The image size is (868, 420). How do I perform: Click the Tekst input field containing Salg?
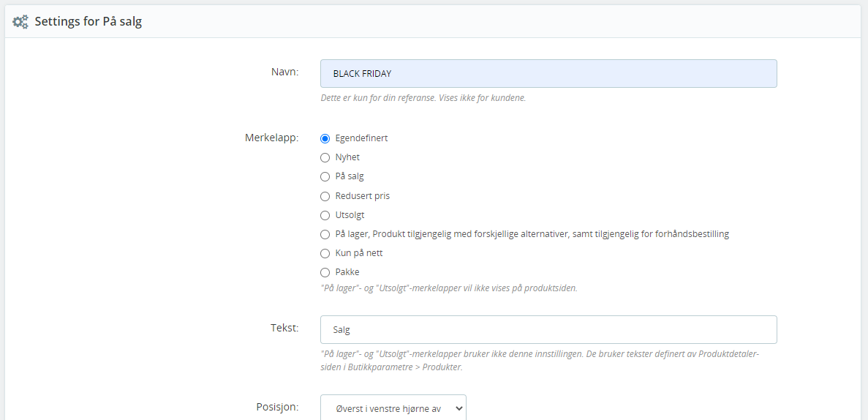(548, 330)
